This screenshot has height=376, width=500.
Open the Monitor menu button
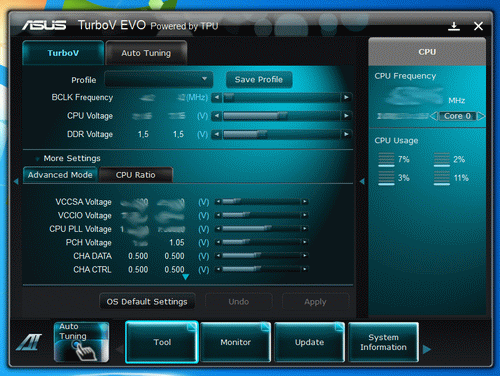pos(236,342)
